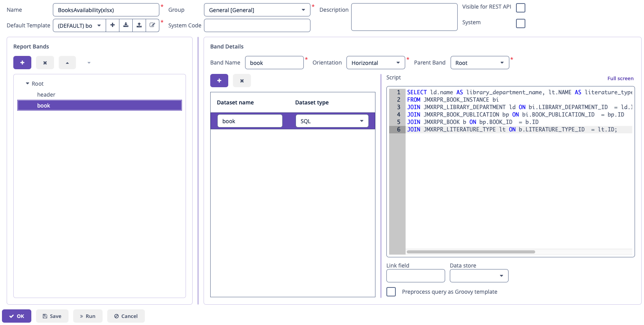
Task: Click the Link field input
Action: click(416, 276)
